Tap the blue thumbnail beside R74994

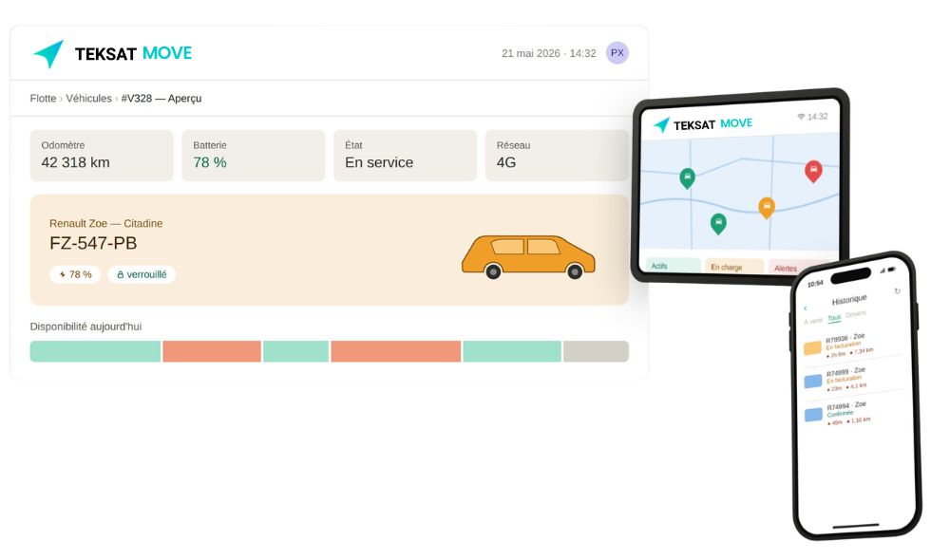click(813, 415)
